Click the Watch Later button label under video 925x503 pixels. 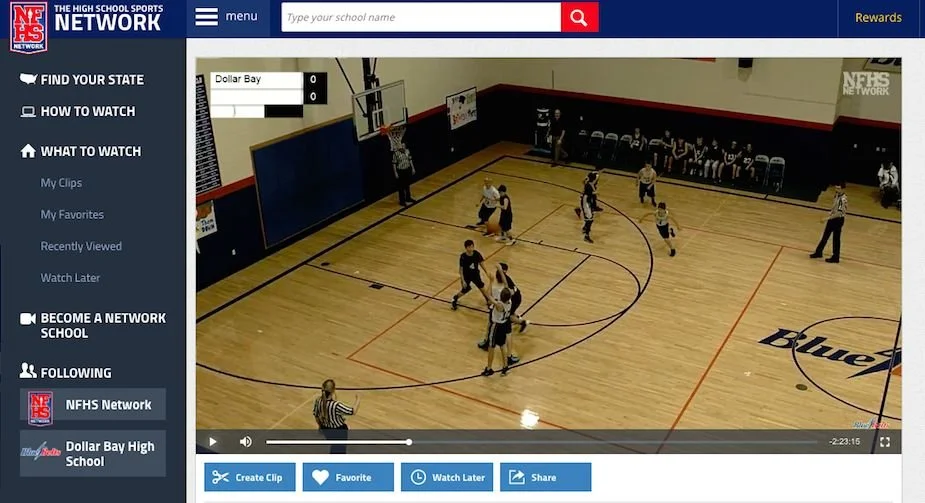tap(458, 478)
